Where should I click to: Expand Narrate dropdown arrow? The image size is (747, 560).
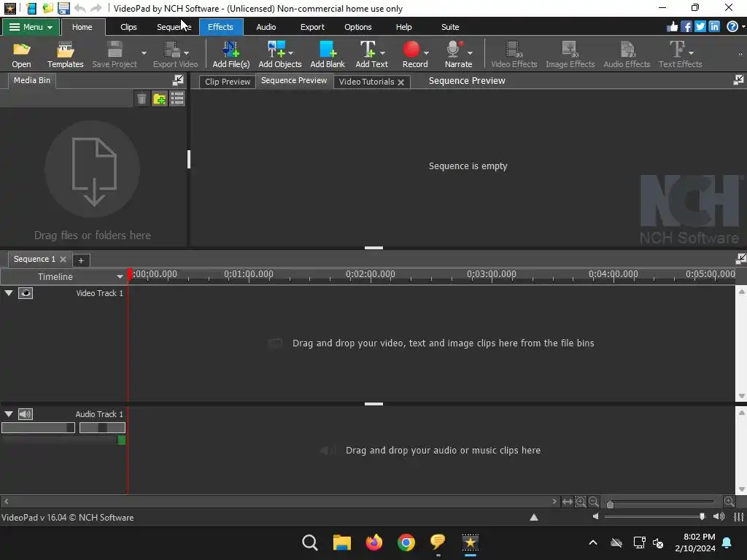[x=470, y=52]
